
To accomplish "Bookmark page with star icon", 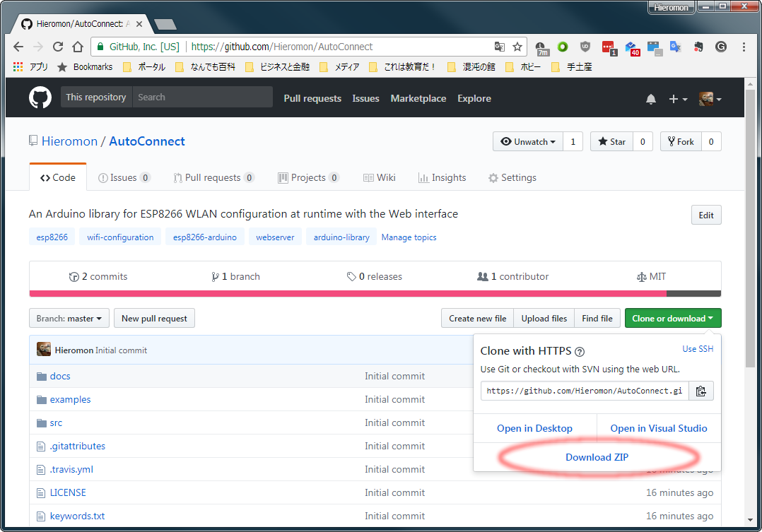I will click(x=517, y=47).
